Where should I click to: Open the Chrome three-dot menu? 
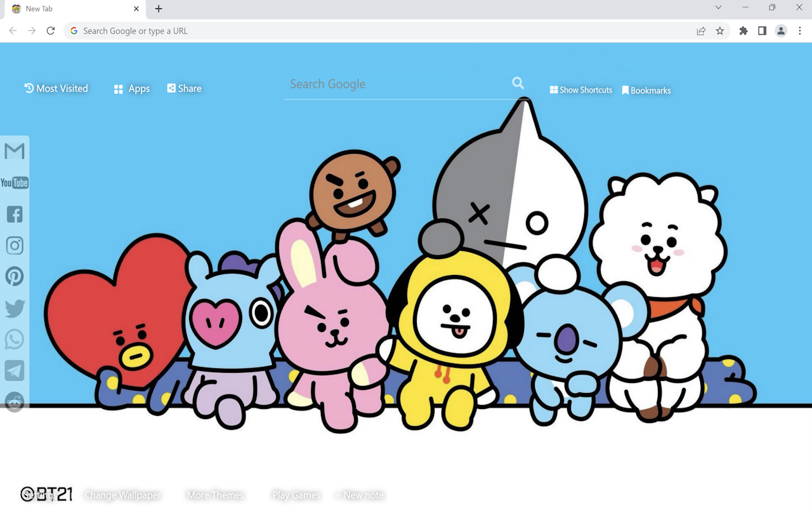pos(800,30)
